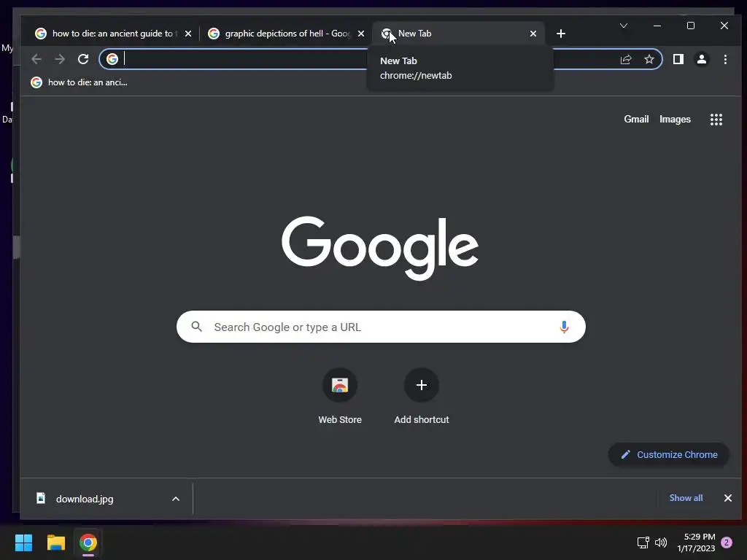Click the download.jpg file icon
Screen dimensions: 747x560
click(x=41, y=498)
